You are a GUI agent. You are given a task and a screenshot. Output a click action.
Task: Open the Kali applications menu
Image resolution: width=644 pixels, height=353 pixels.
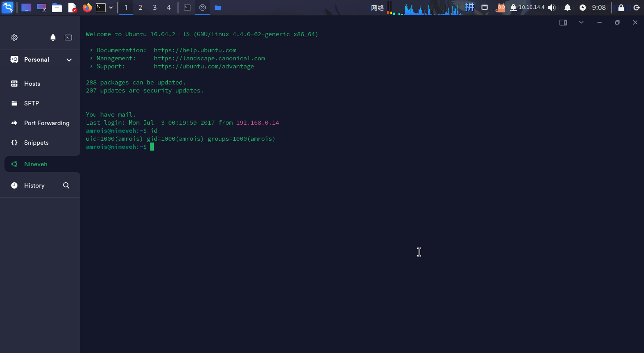[8, 8]
